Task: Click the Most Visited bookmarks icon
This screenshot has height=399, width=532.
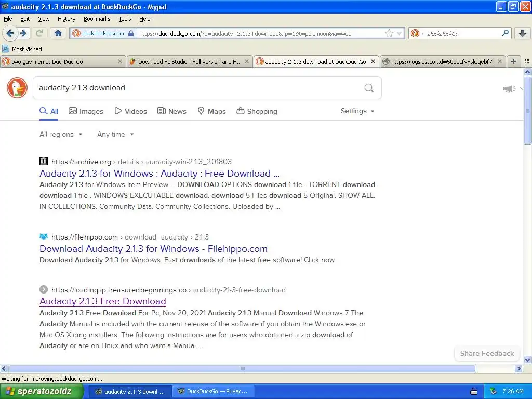Action: [5, 49]
